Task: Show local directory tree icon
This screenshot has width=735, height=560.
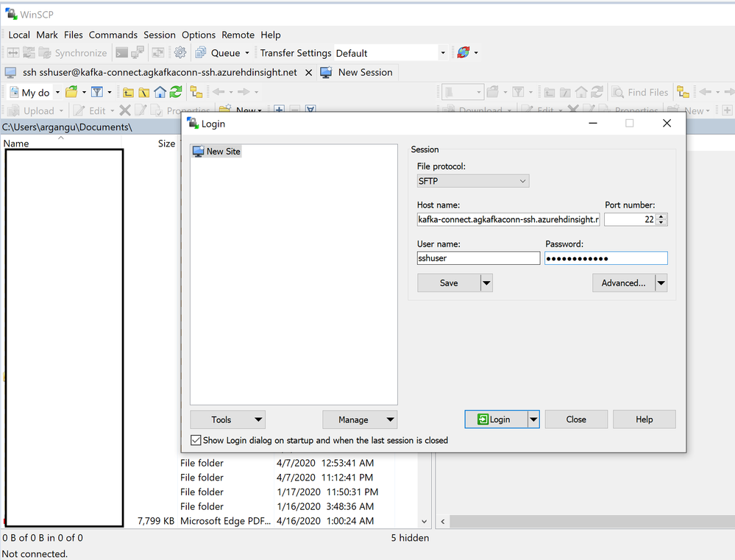Action: pos(196,92)
